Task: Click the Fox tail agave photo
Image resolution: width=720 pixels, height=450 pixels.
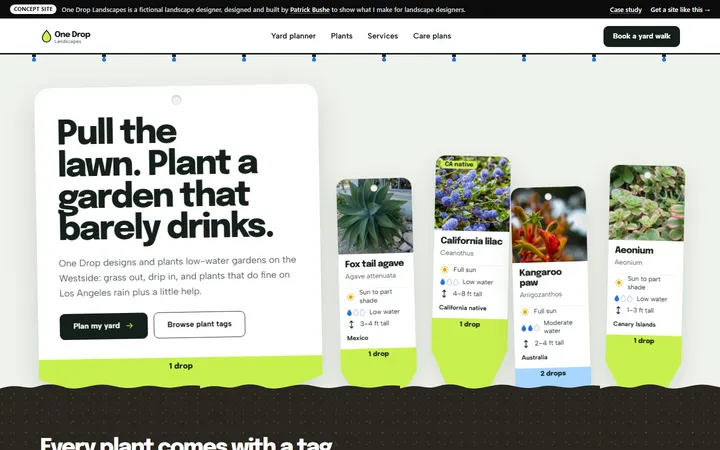Action: 375,216
